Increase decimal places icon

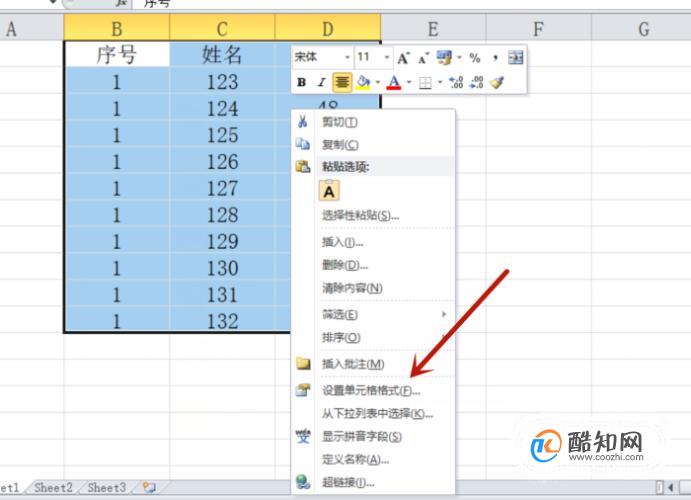pyautogui.click(x=456, y=82)
